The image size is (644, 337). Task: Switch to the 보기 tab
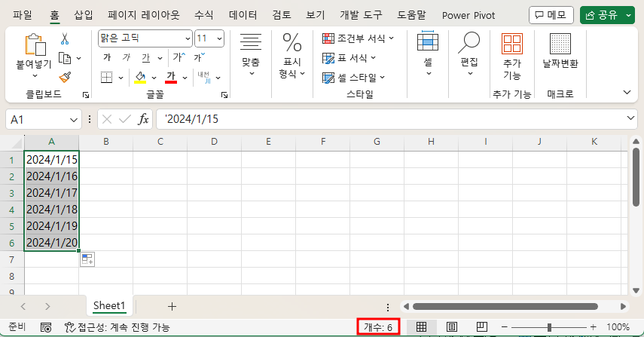coord(316,15)
